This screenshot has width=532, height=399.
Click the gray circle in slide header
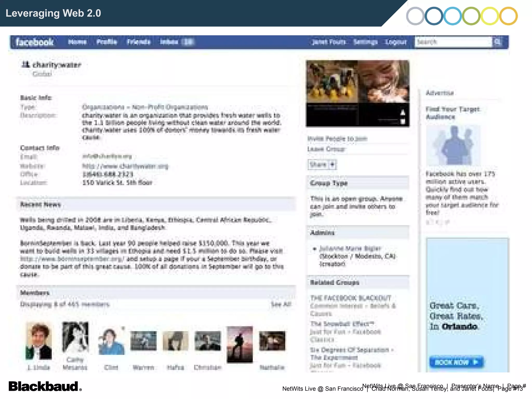(415, 16)
